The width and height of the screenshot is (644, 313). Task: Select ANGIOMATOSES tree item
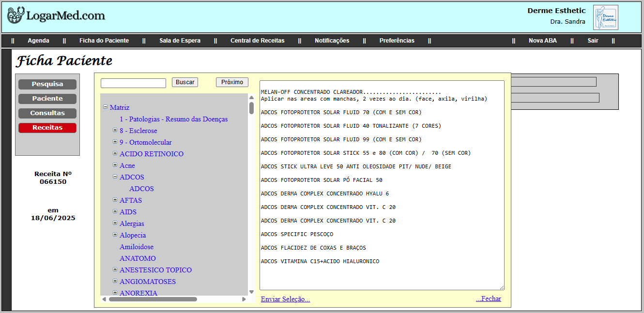tap(148, 282)
